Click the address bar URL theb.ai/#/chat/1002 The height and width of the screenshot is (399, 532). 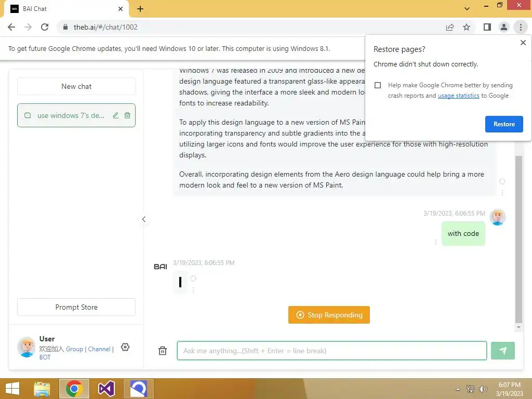105,27
